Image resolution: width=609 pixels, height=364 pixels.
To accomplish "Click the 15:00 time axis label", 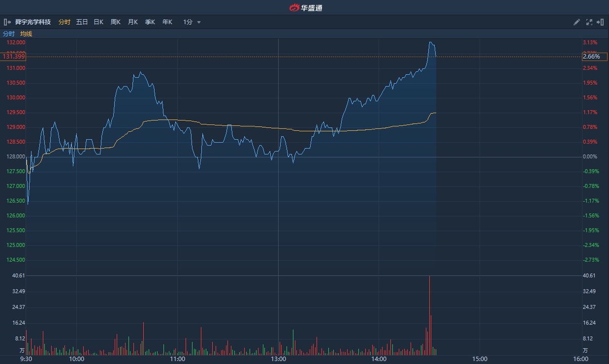I will 480,359.
